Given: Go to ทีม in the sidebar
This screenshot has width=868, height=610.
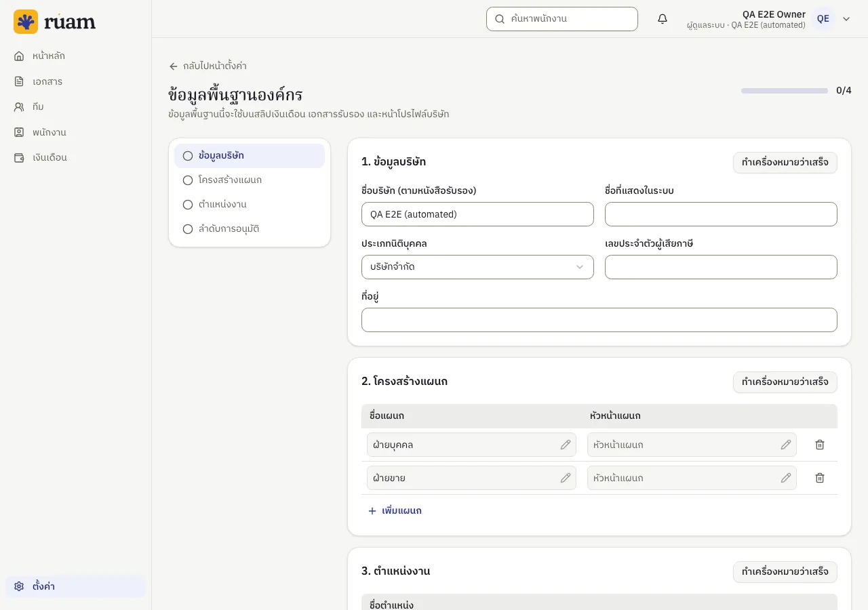Looking at the screenshot, I should (x=75, y=106).
